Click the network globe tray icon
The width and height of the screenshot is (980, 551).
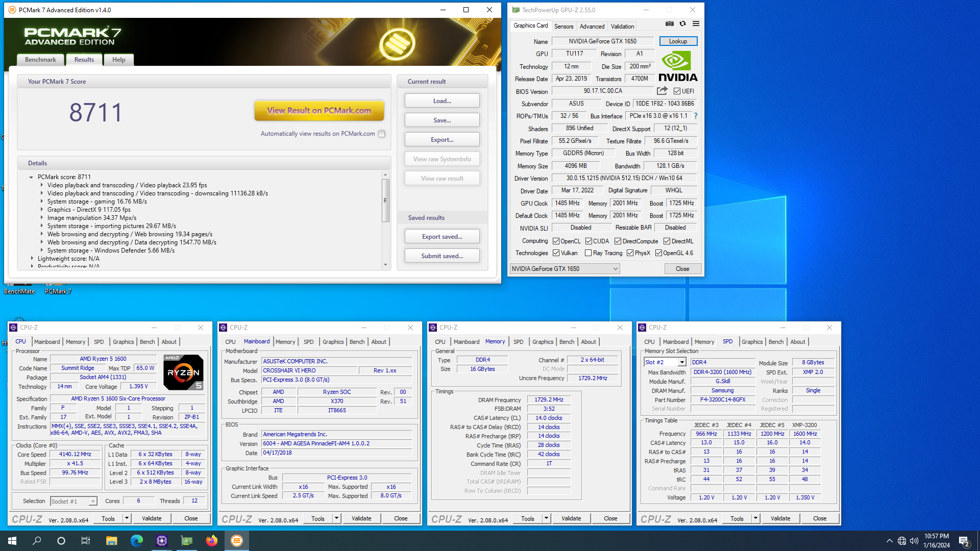click(x=902, y=541)
